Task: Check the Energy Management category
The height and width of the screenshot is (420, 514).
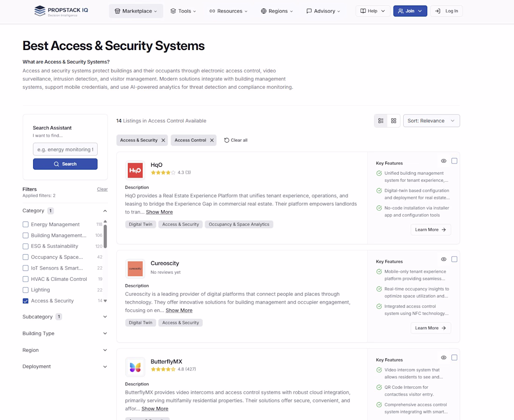Action: point(25,224)
